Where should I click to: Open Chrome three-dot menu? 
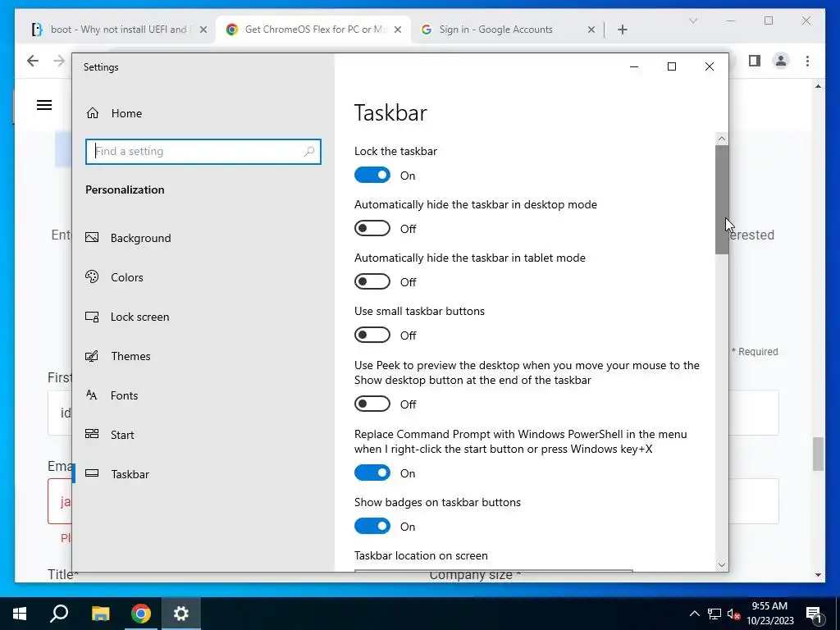click(x=807, y=61)
